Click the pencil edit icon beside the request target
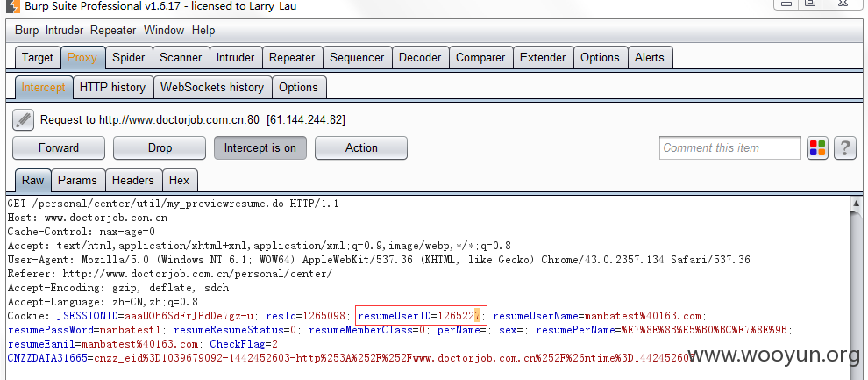 24,119
